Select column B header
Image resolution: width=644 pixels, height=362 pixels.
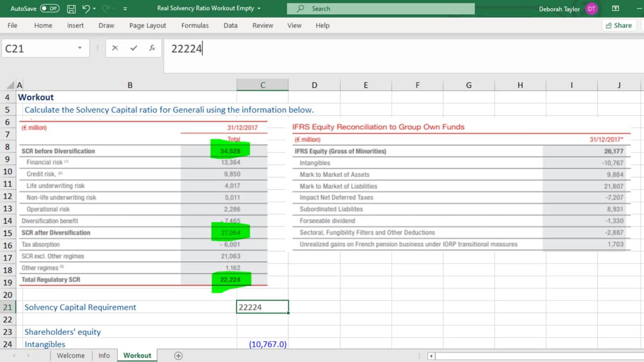[130, 85]
